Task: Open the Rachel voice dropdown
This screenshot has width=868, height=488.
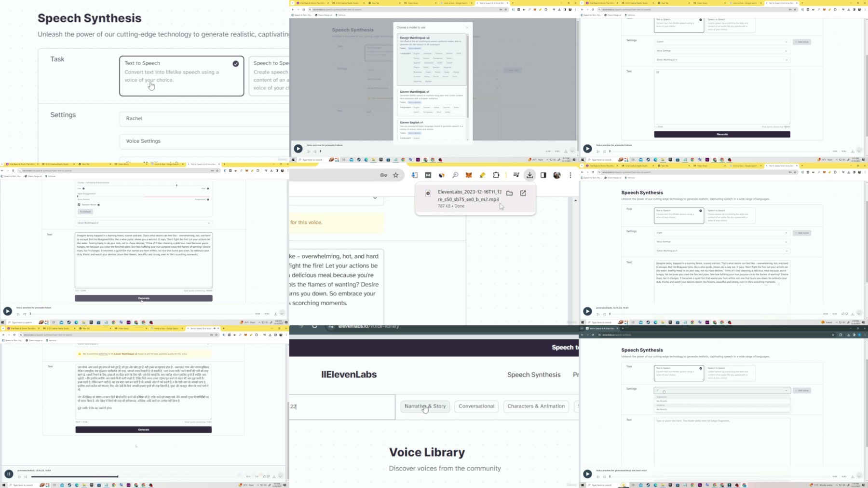Action: pos(204,118)
